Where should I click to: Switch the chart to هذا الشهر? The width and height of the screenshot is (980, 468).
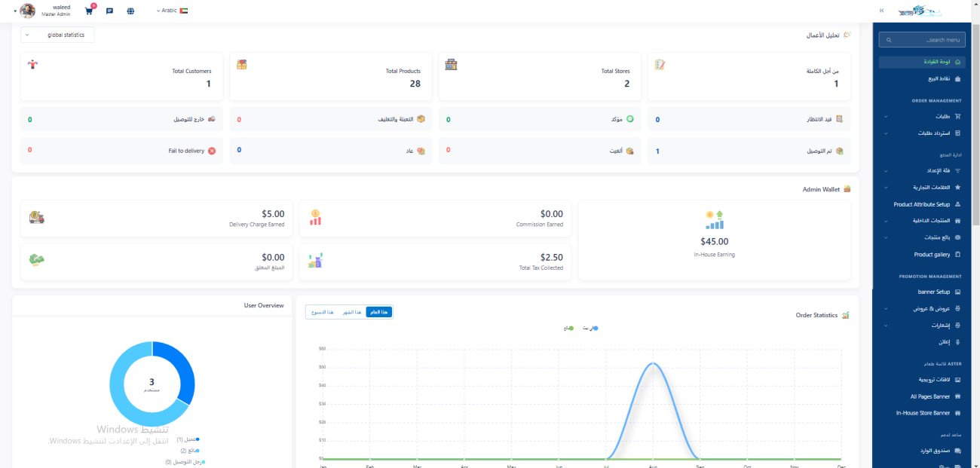[353, 312]
